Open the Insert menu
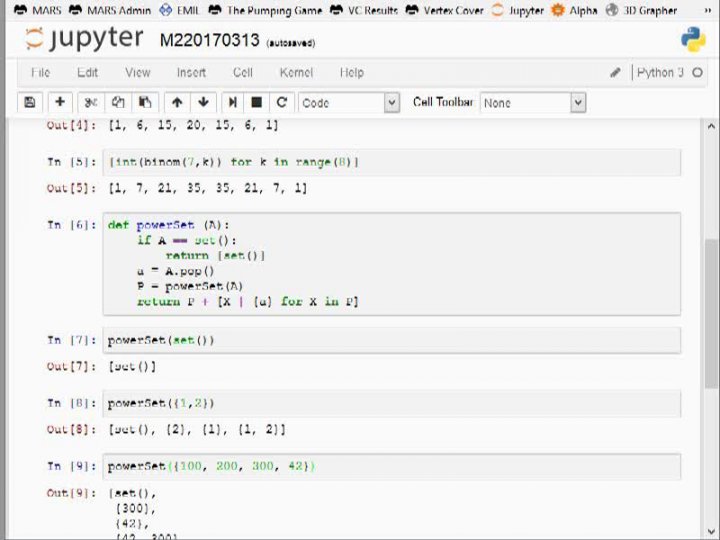Image resolution: width=720 pixels, height=540 pixels. point(191,73)
